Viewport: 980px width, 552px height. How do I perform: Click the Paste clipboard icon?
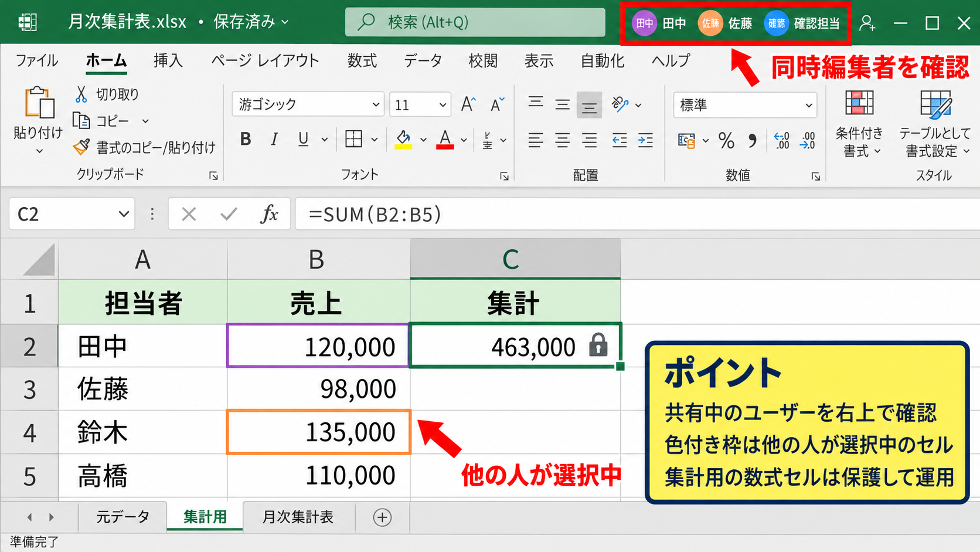pyautogui.click(x=39, y=103)
